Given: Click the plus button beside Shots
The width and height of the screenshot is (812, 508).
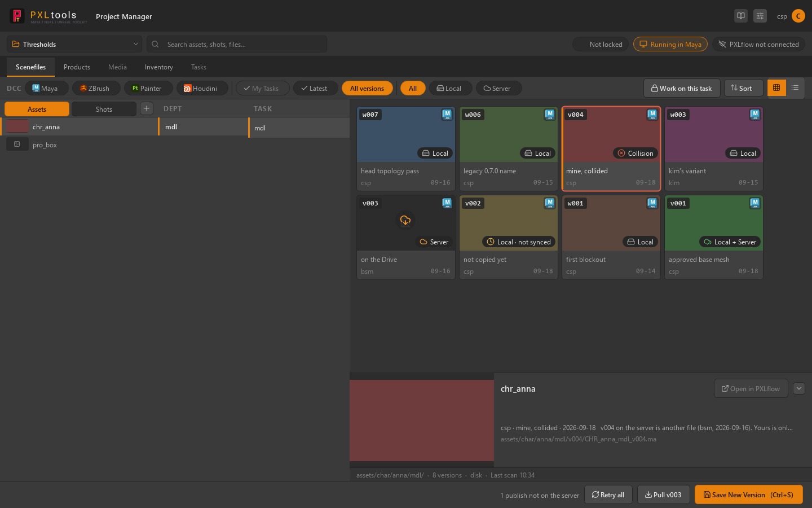Looking at the screenshot, I should [x=147, y=108].
